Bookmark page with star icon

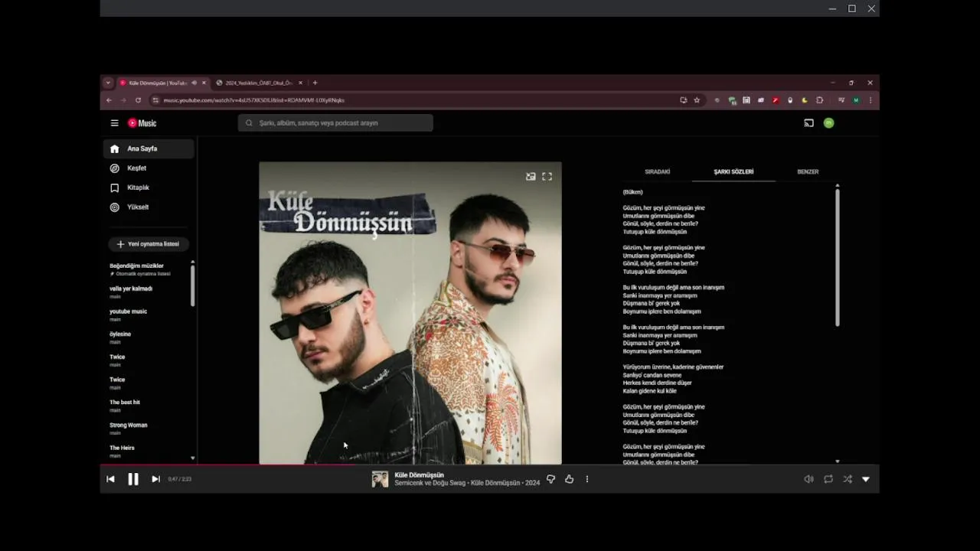pyautogui.click(x=697, y=100)
